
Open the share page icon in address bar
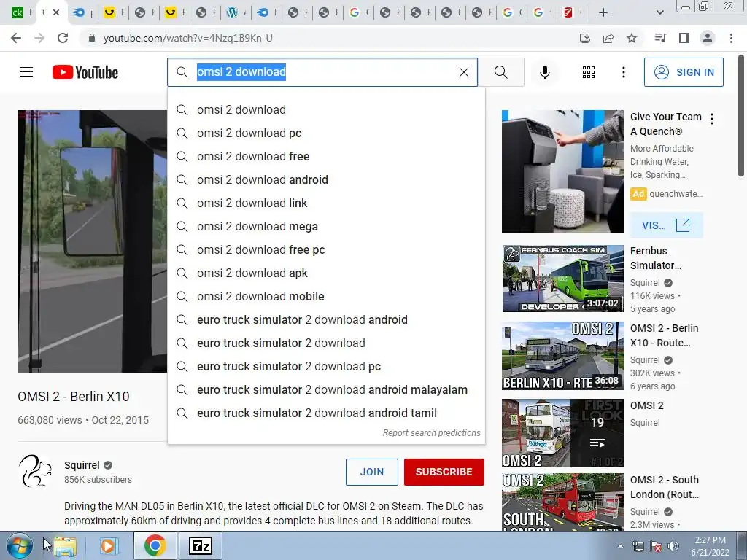point(608,38)
